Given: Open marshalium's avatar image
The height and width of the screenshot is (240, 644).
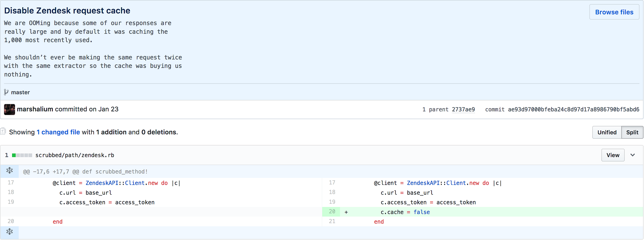Looking at the screenshot, I should point(9,110).
